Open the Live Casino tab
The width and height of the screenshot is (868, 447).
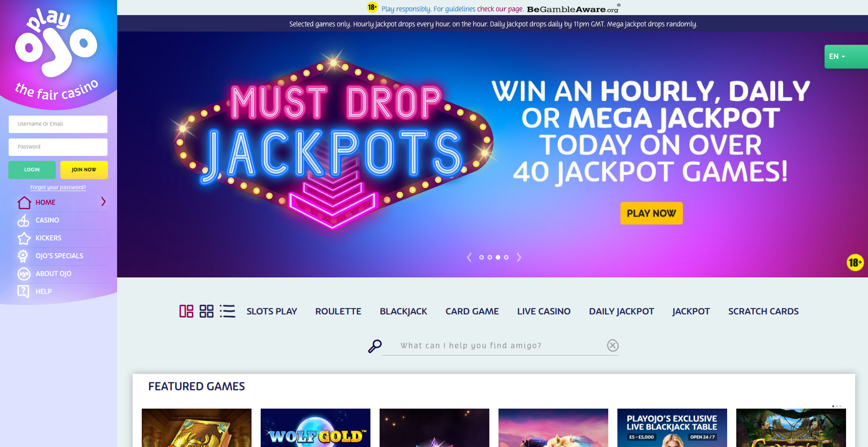(x=544, y=311)
